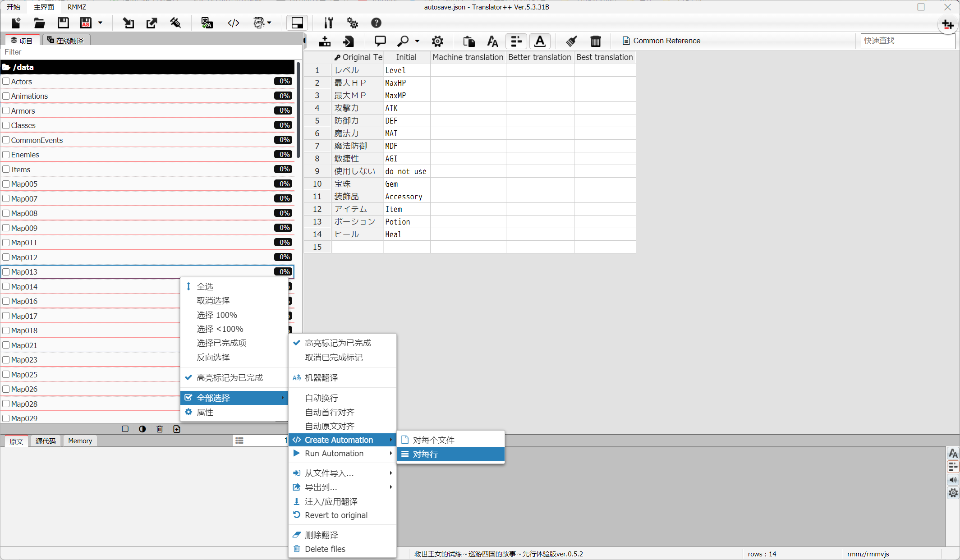Enable the Map009 checkbox

coord(6,228)
